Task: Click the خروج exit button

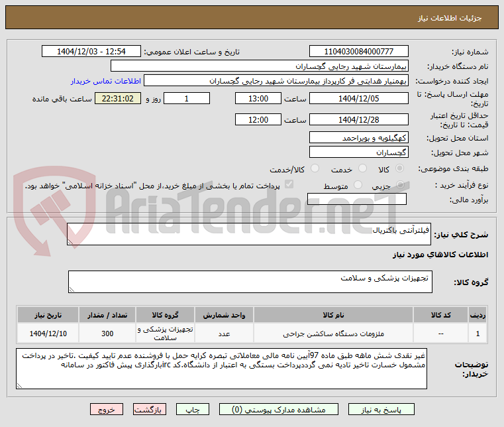Action: (107, 409)
